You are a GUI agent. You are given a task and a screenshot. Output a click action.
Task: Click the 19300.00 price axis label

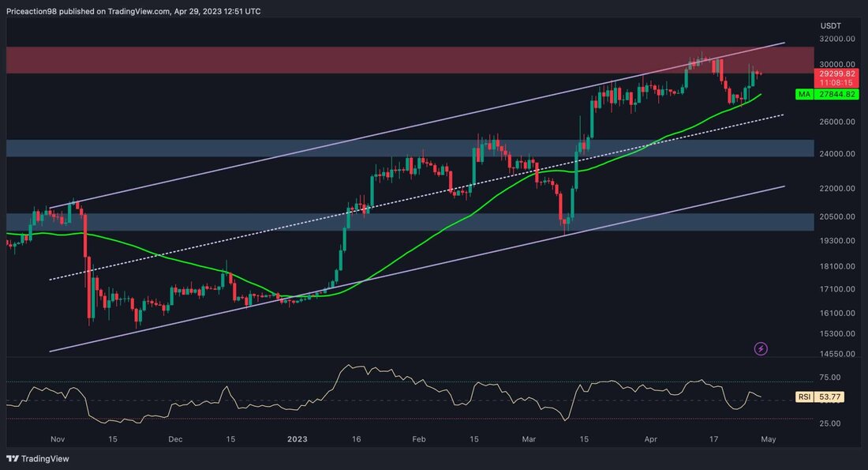[x=837, y=241]
